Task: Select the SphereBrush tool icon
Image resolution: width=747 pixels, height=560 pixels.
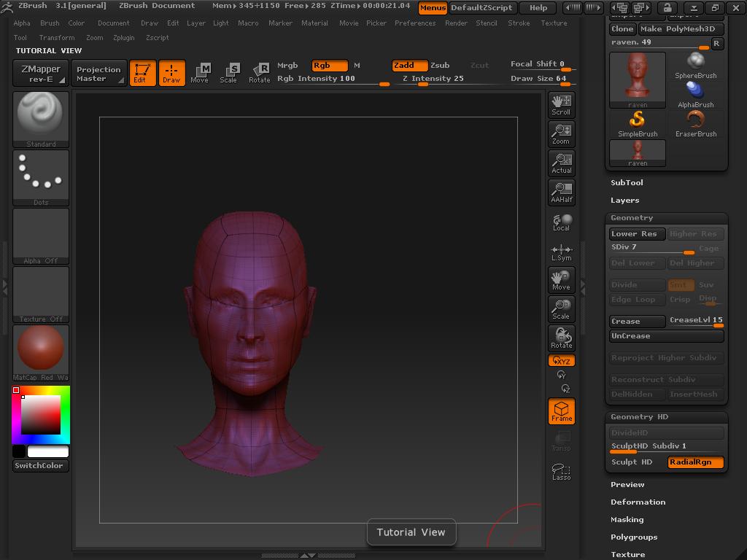Action: click(696, 65)
